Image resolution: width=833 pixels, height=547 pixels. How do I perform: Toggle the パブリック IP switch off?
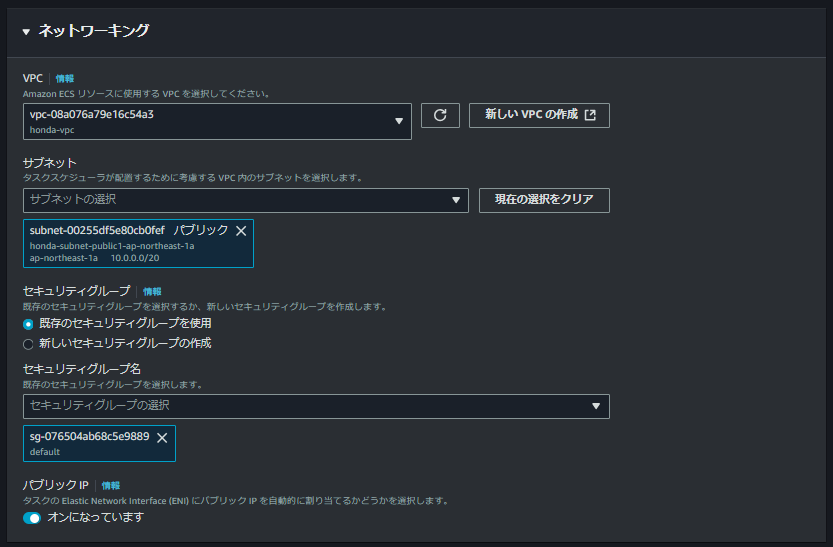[32, 518]
